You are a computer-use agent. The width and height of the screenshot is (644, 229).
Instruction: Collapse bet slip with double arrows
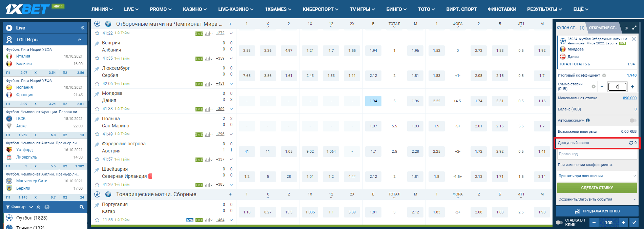626,28
